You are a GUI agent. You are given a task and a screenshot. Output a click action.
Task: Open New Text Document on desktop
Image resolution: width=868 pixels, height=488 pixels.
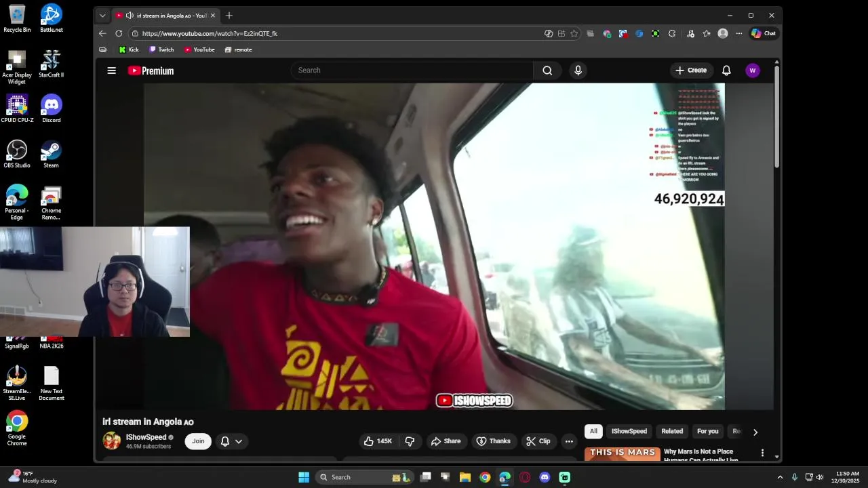(52, 384)
